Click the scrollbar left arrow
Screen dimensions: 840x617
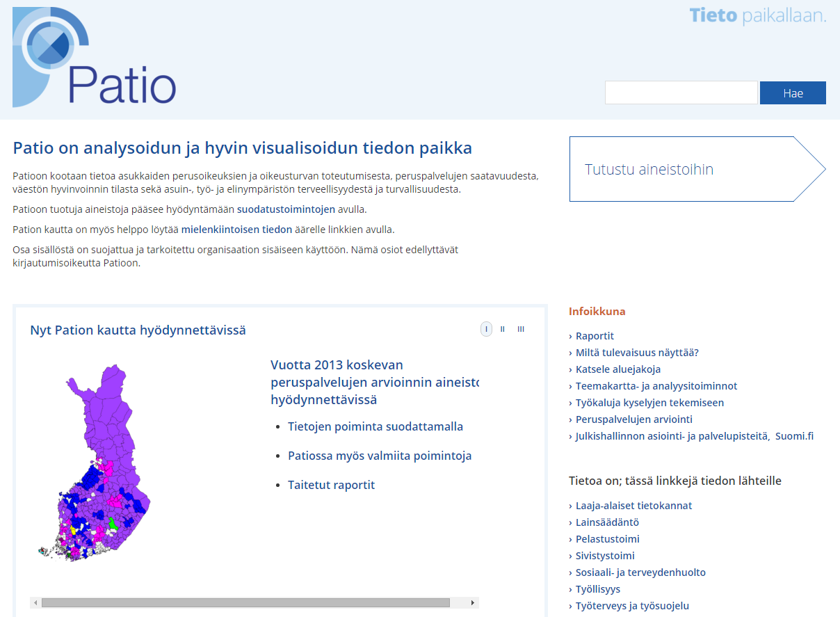point(35,602)
